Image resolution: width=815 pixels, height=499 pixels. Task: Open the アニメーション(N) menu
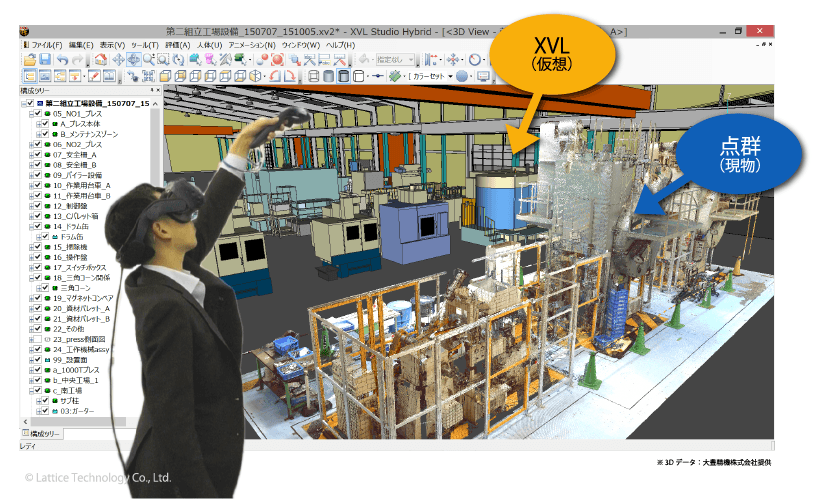point(252,46)
